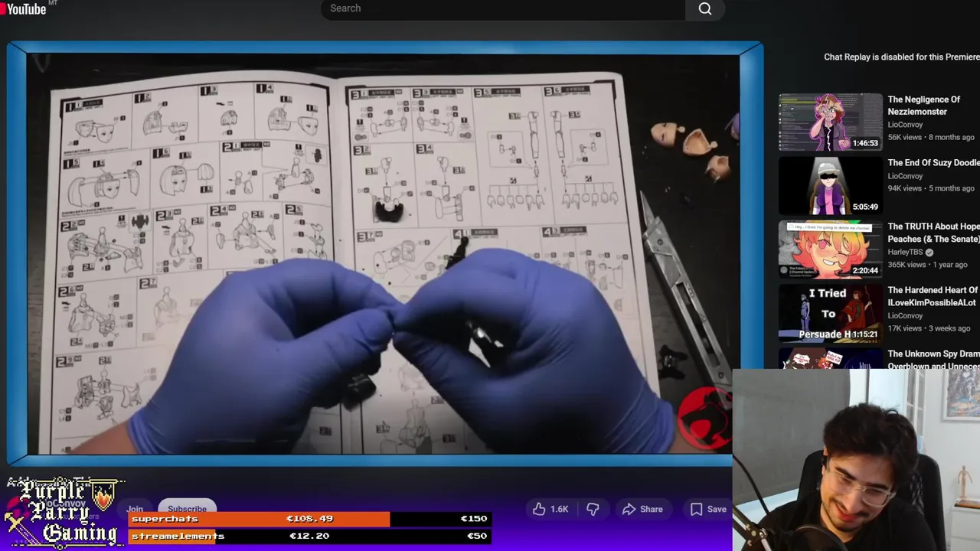This screenshot has width=980, height=551.
Task: Click title 'The Negligence Of Nezziemonster'
Action: click(x=923, y=106)
